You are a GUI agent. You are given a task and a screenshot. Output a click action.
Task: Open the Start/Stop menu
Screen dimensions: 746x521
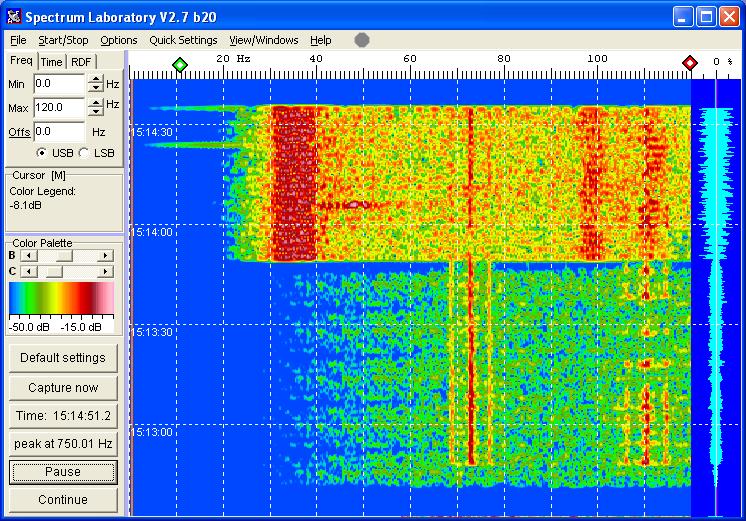coord(63,40)
